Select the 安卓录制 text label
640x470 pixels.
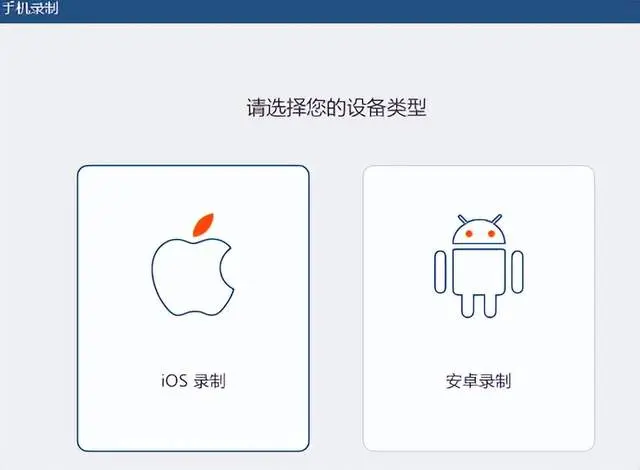pyautogui.click(x=478, y=381)
